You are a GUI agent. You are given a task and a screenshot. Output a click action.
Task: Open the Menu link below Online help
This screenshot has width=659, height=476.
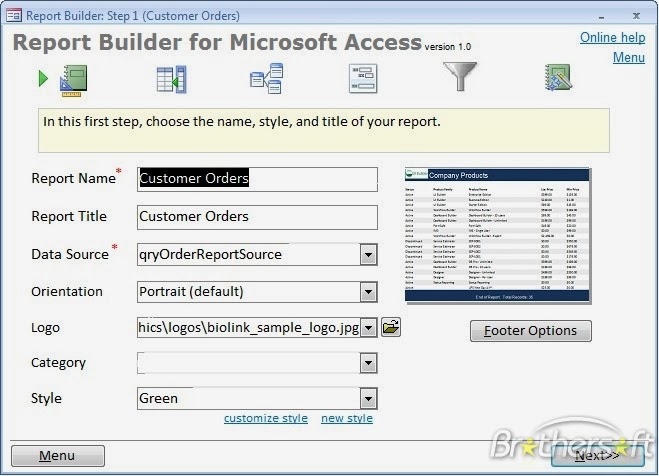point(629,57)
